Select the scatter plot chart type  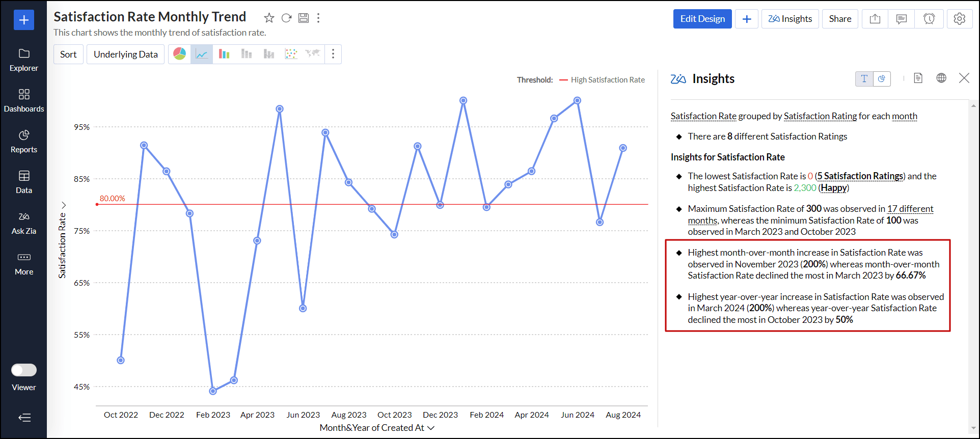click(291, 54)
